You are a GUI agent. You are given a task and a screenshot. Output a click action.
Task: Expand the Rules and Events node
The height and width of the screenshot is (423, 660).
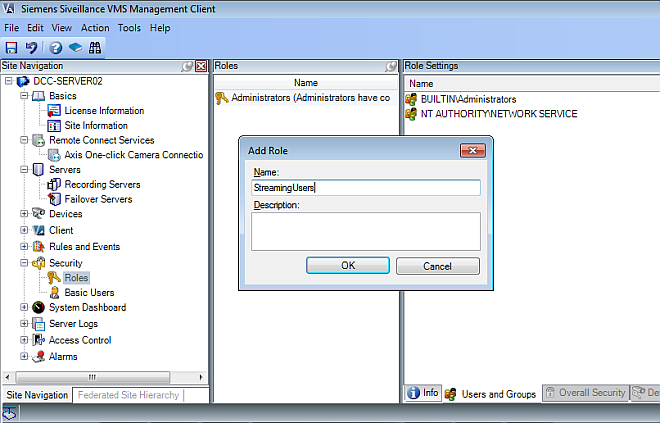pos(24,247)
